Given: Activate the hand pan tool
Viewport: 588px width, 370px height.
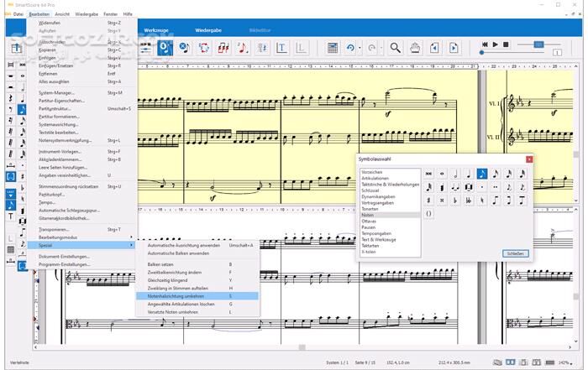Looking at the screenshot, I should pos(414,49).
